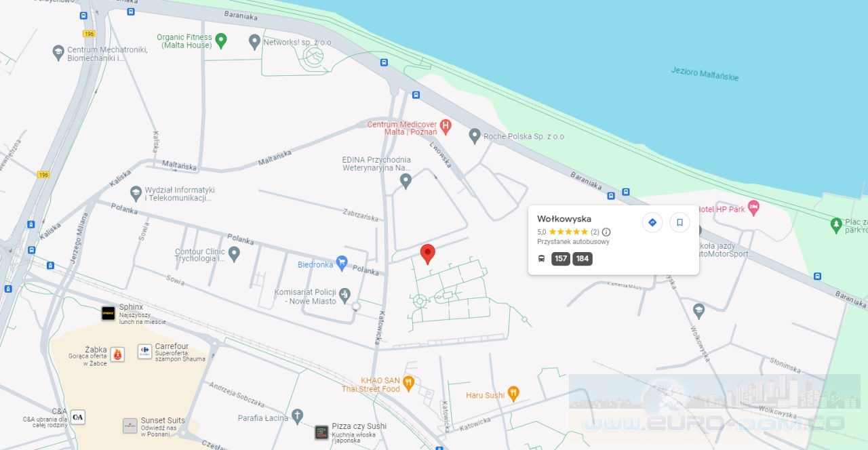Screen dimensions: 868x450
Task: Click the Jezioro Maltańskie lake label
Action: point(705,73)
